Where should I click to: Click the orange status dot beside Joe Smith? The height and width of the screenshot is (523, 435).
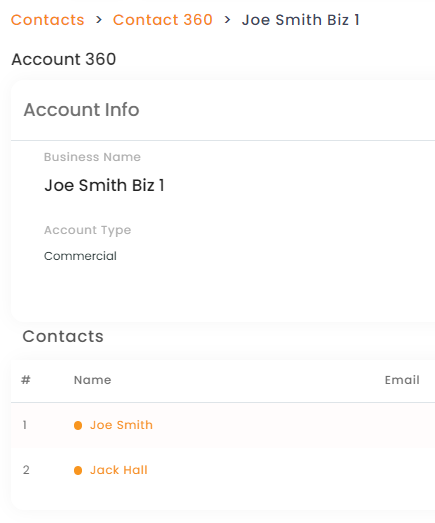pyautogui.click(x=78, y=426)
